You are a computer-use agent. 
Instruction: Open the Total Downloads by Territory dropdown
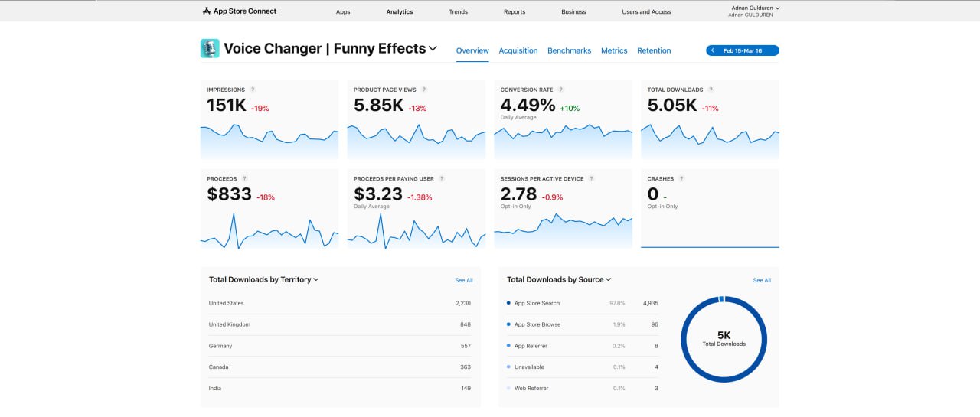coord(316,279)
